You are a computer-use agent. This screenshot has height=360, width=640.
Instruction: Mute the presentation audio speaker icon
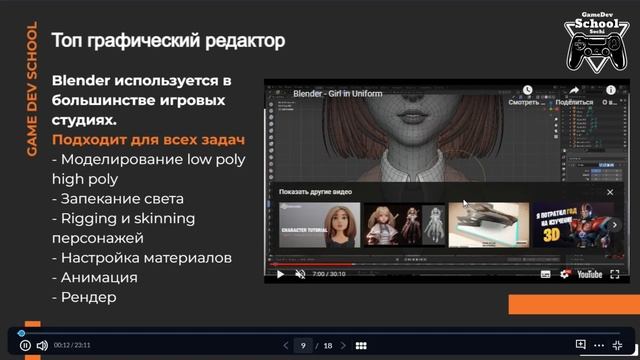pos(42,345)
